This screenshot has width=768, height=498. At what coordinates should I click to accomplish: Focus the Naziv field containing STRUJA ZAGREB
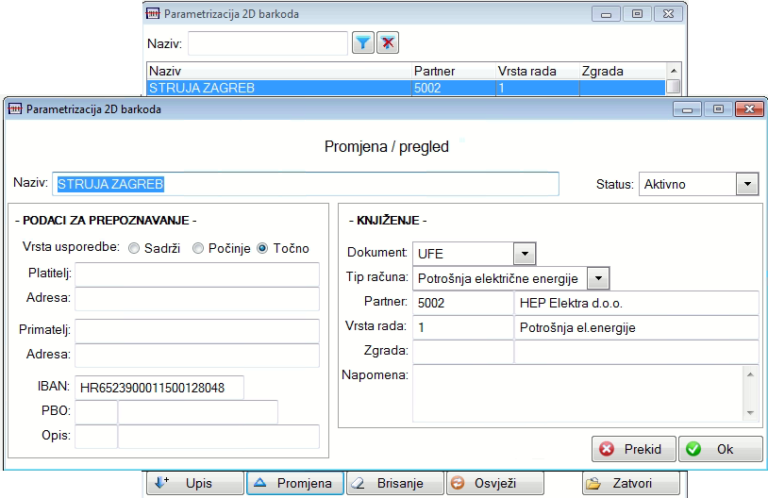tap(306, 184)
